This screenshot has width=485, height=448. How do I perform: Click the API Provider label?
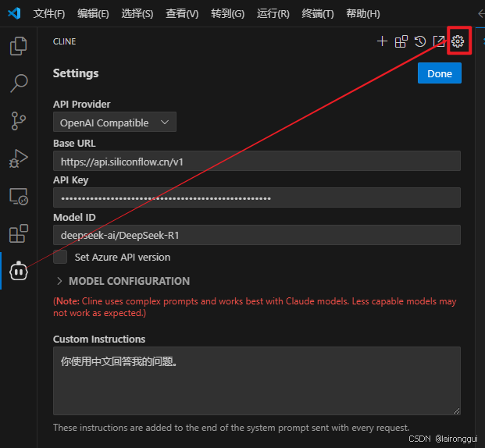click(x=82, y=105)
